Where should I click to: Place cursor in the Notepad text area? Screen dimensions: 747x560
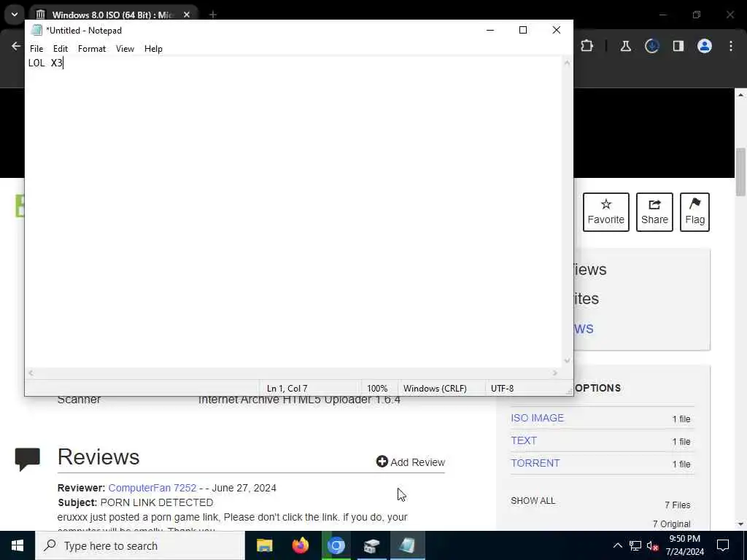pos(293,212)
